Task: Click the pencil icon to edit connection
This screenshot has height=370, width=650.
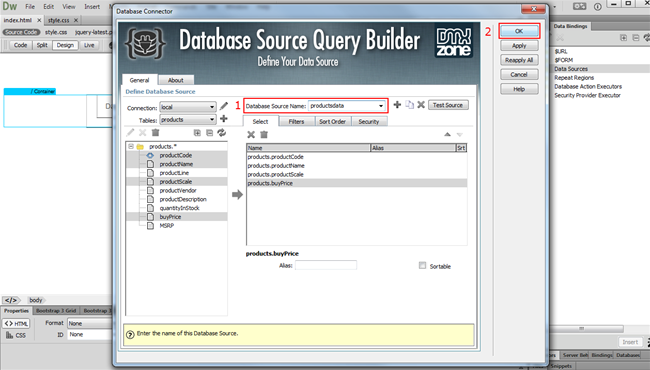Action: pyautogui.click(x=224, y=106)
